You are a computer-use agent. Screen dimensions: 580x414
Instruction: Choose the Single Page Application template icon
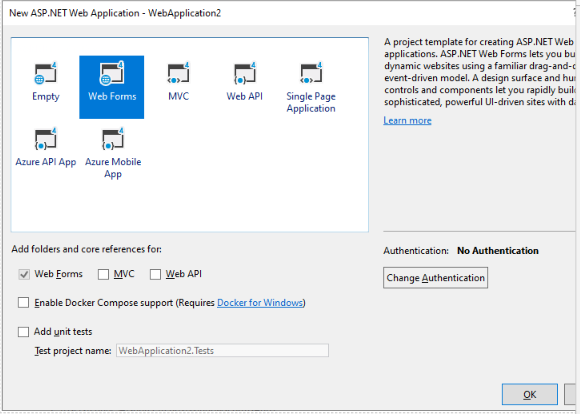click(x=311, y=73)
